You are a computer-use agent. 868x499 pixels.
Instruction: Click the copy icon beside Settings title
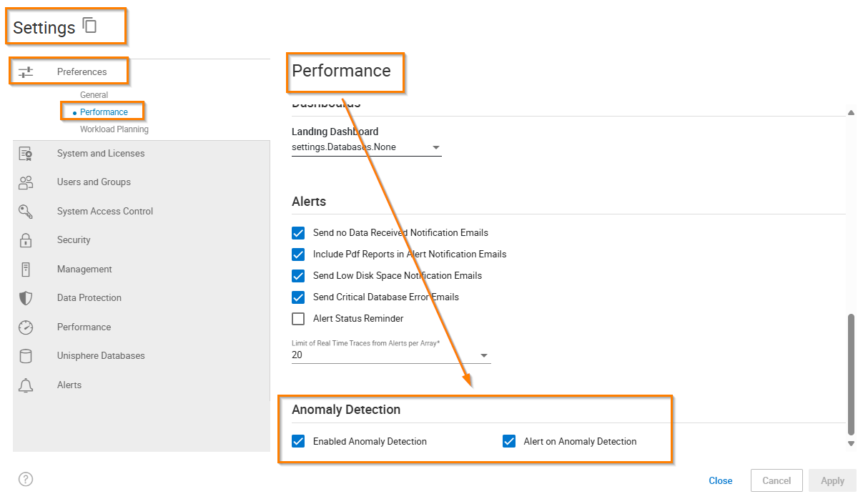(89, 26)
